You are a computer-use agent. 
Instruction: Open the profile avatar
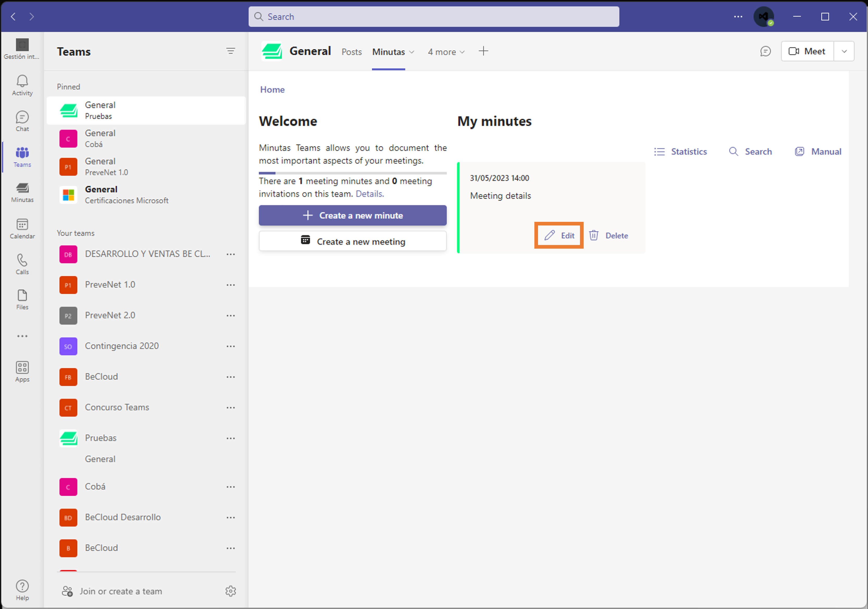coord(764,17)
